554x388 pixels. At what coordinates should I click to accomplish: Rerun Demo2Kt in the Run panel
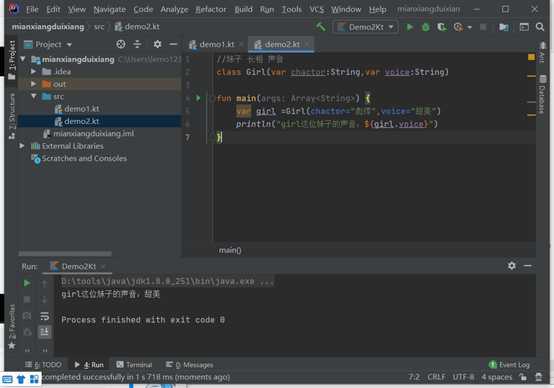tap(27, 283)
